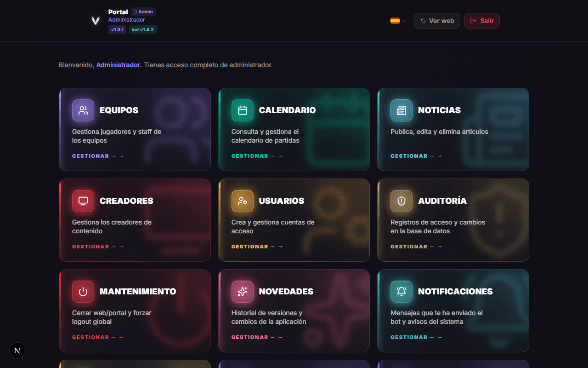
Task: Click text 'Gestiona los creadores de contenido'
Action: tap(112, 227)
